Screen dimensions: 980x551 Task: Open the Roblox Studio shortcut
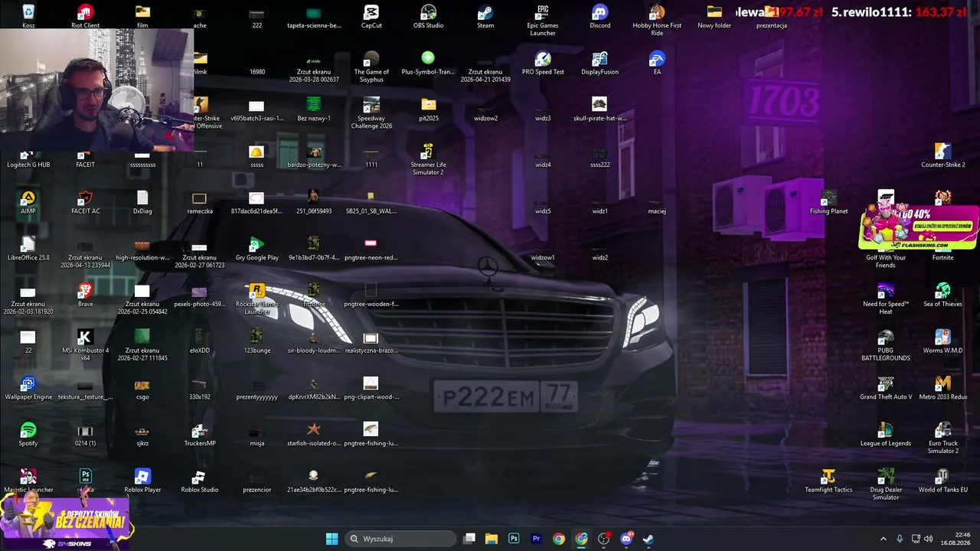(199, 481)
